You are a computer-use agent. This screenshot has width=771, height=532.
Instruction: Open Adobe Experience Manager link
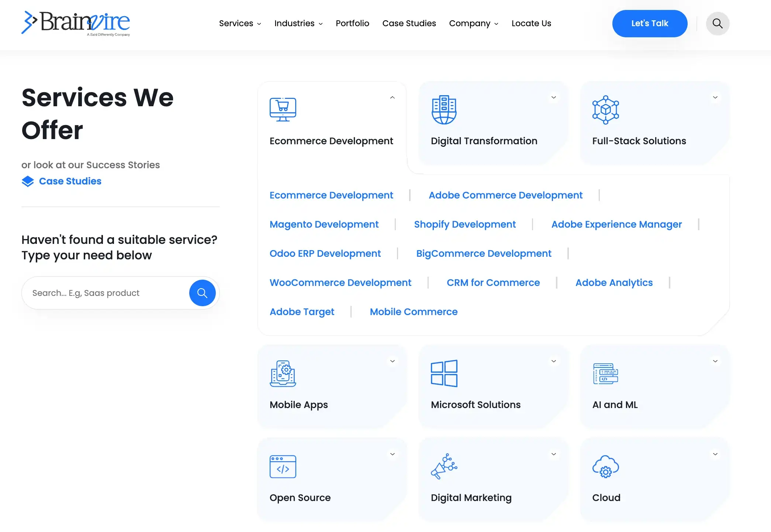pos(616,224)
